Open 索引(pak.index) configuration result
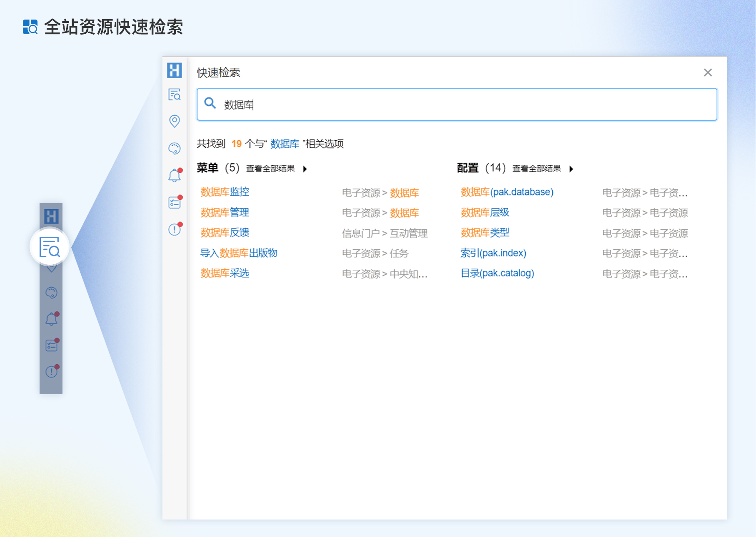This screenshot has height=537, width=756. 493,253
